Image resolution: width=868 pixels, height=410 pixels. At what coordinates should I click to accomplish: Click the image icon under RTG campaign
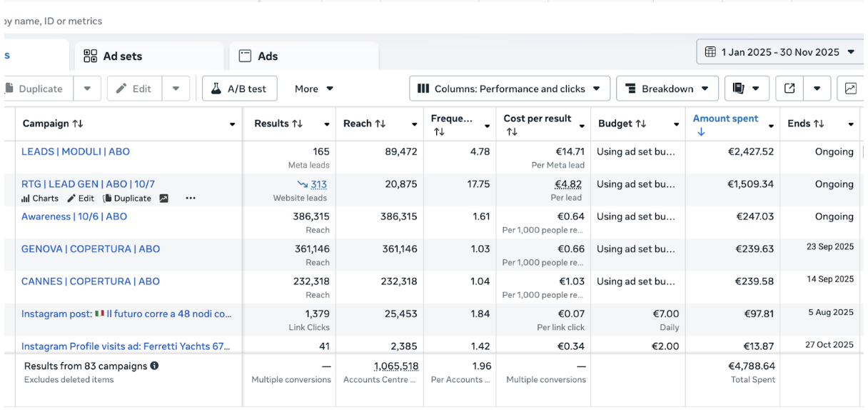click(x=163, y=199)
